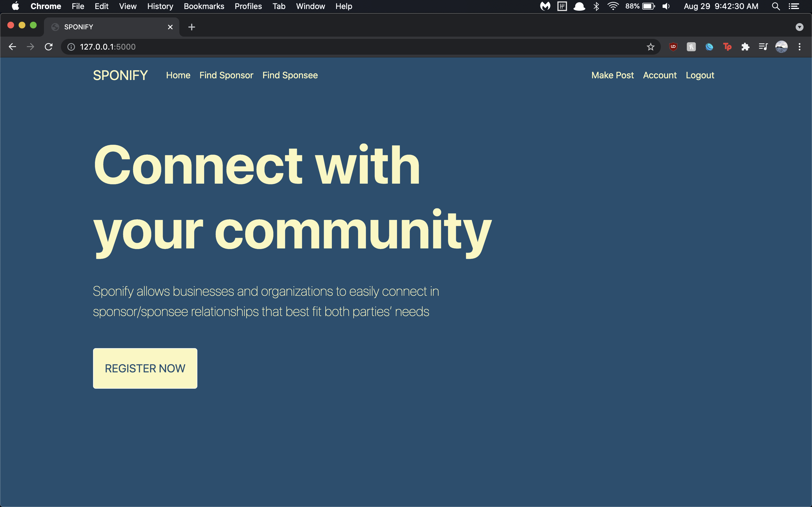812x507 pixels.
Task: Click the Logout link
Action: pos(700,75)
